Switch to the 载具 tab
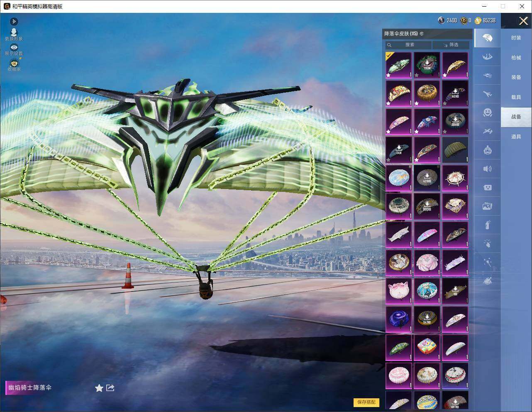The height and width of the screenshot is (412, 532). click(516, 97)
